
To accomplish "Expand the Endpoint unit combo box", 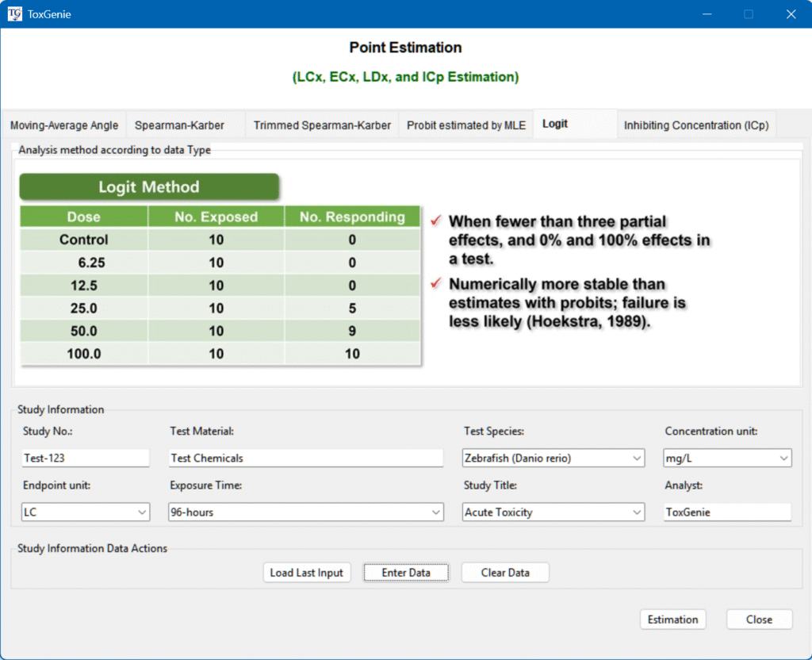I will point(86,512).
